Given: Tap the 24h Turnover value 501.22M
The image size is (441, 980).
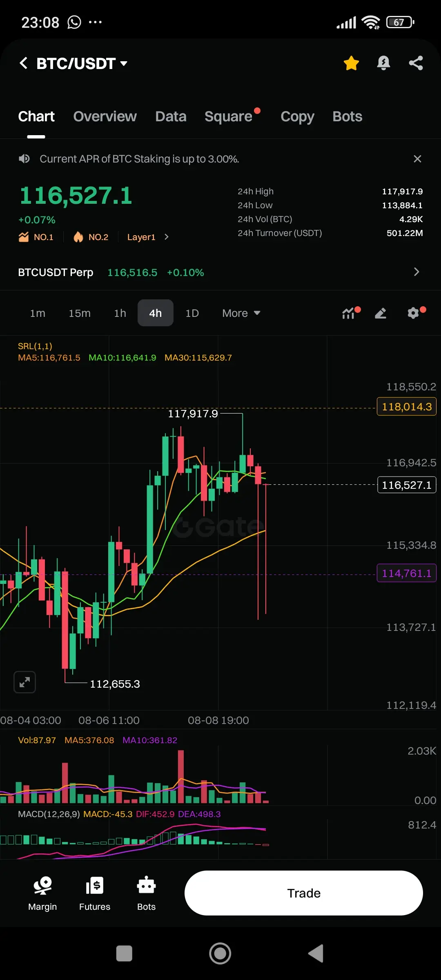Looking at the screenshot, I should [x=405, y=233].
